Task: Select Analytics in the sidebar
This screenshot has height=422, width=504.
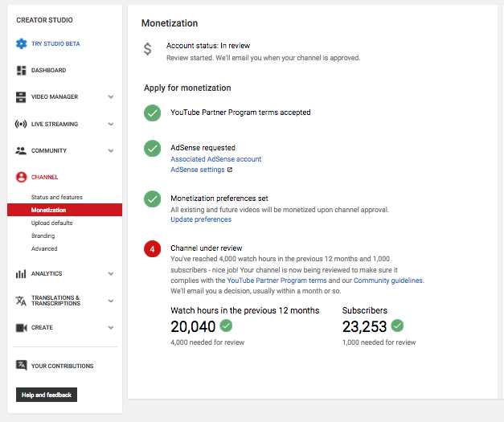Action: click(x=47, y=274)
